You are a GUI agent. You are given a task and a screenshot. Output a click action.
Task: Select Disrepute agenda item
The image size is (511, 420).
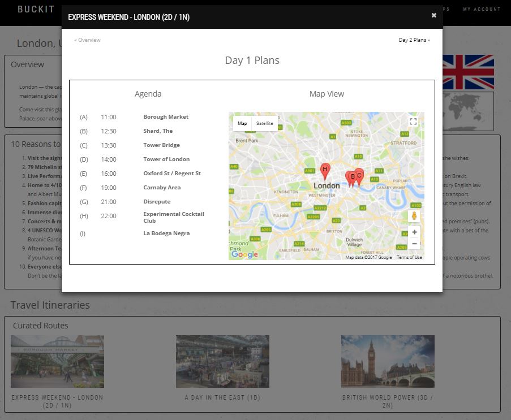pos(157,202)
